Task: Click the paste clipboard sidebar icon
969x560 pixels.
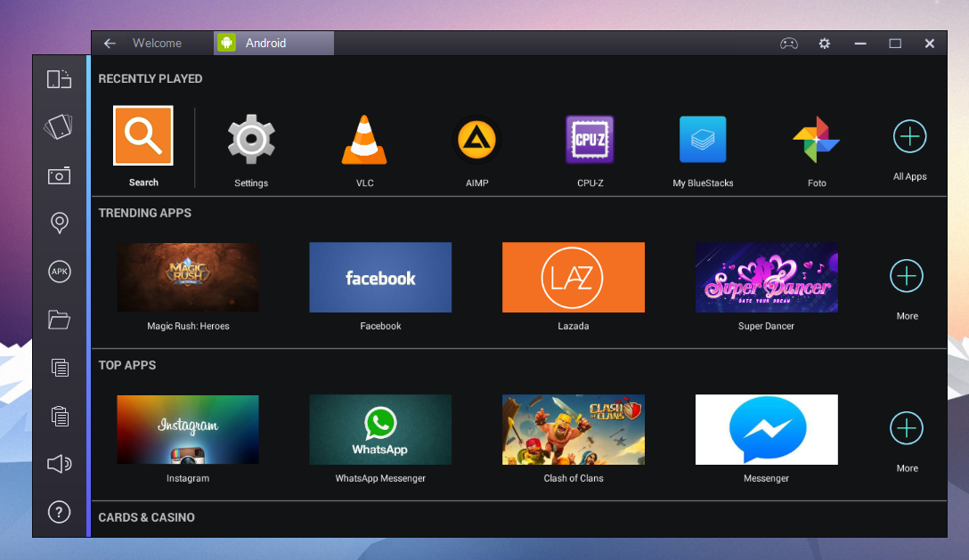Action: coord(60,416)
